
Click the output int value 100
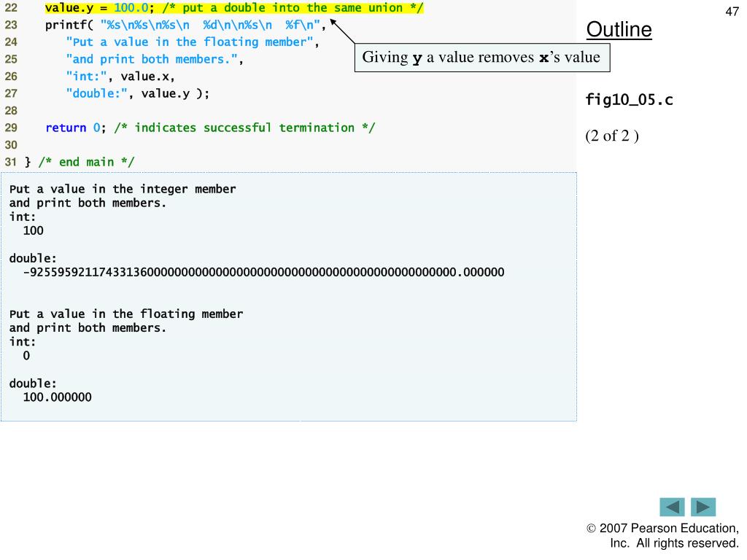(x=34, y=230)
